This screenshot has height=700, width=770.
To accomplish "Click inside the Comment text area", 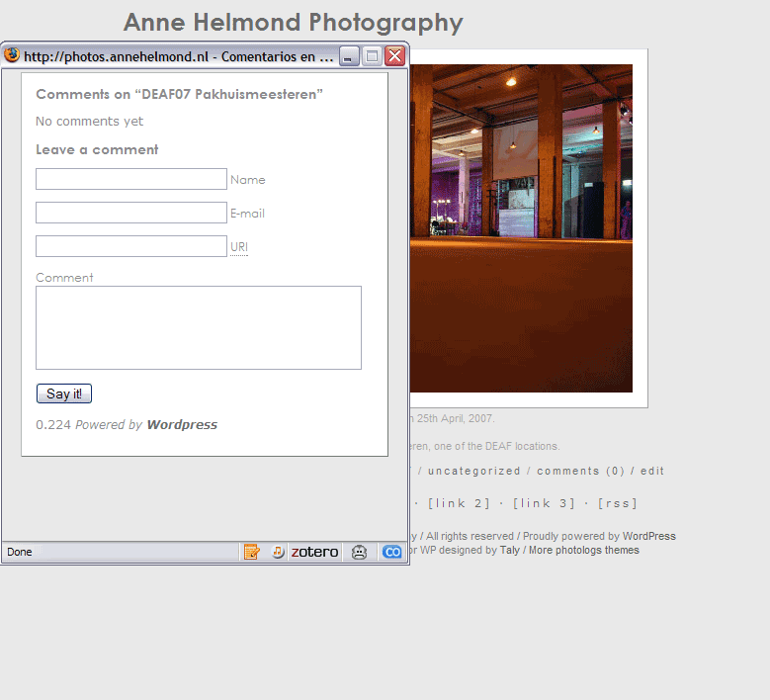I will (199, 327).
